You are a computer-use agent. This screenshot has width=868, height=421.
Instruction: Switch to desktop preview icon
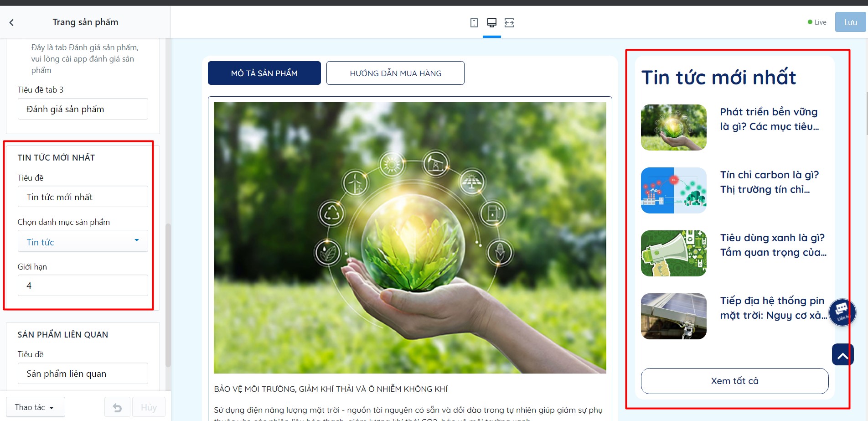pyautogui.click(x=492, y=23)
